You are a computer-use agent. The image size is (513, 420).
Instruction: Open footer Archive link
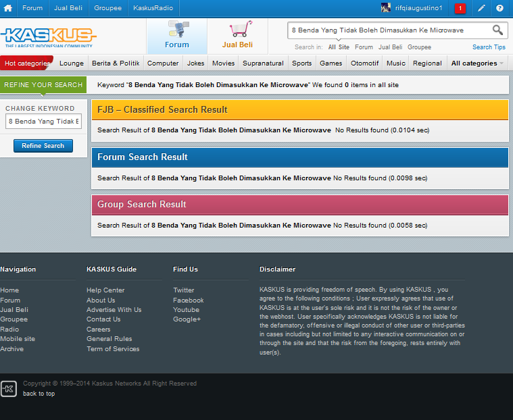click(11, 348)
